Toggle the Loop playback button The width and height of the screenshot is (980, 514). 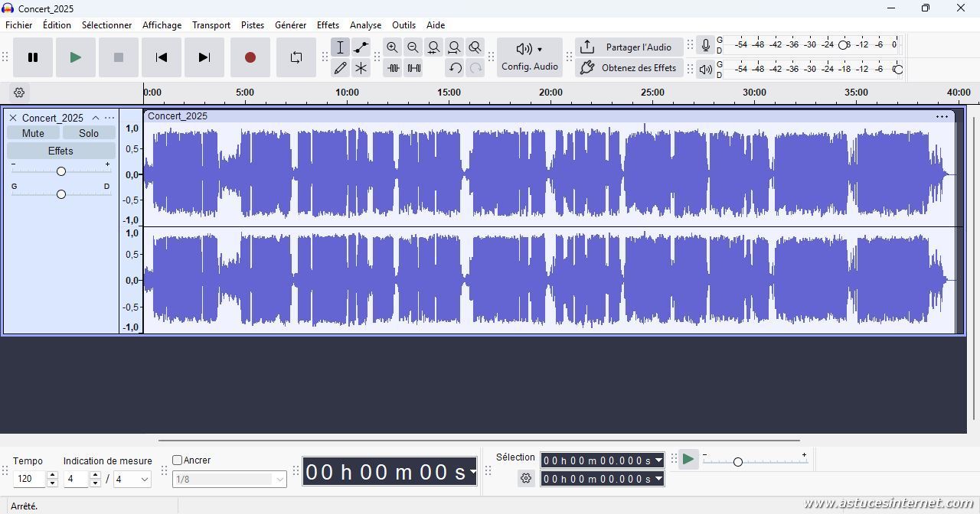[x=296, y=57]
